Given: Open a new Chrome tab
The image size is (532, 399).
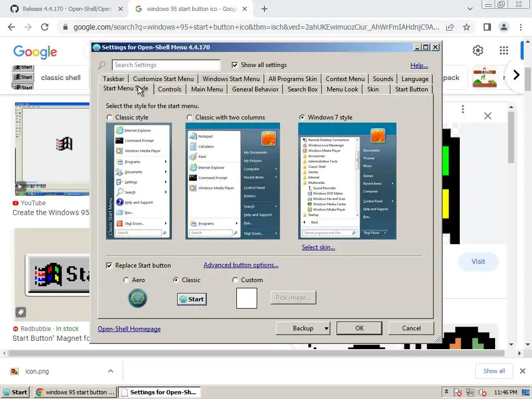Looking at the screenshot, I should 264,9.
